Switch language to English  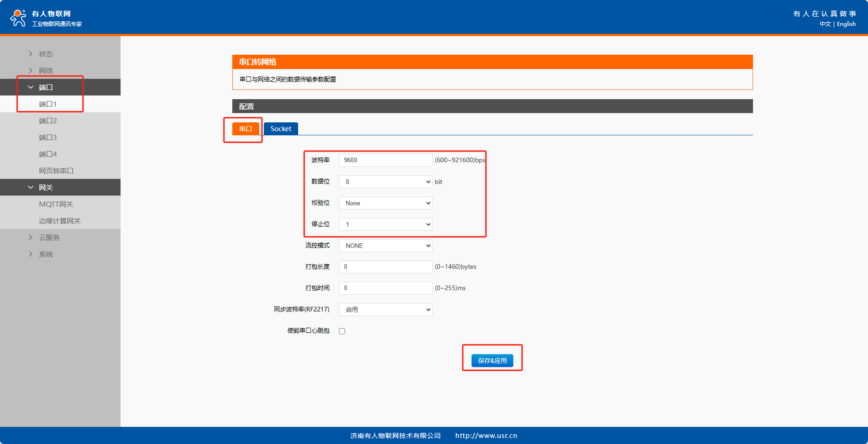pos(846,24)
